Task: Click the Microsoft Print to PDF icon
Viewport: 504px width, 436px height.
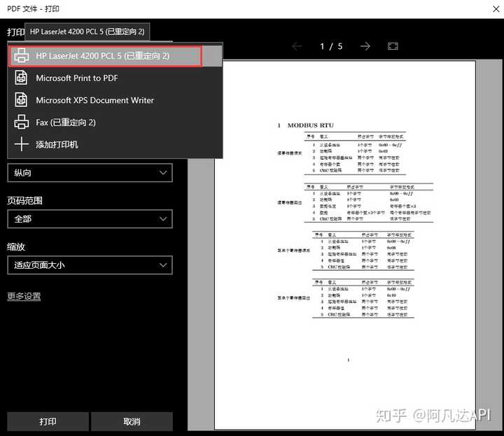Action: [21, 78]
